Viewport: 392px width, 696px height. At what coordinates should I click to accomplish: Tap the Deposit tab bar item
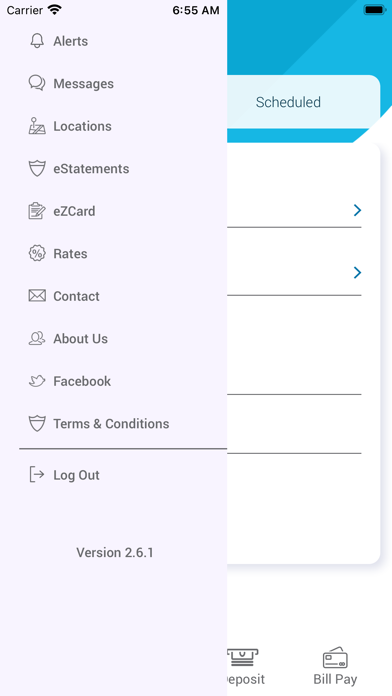click(x=243, y=666)
